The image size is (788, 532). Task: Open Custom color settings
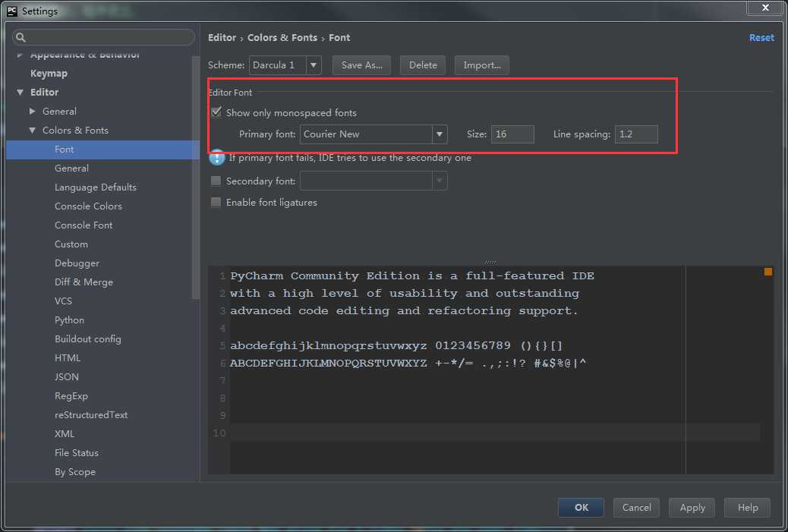tap(71, 244)
